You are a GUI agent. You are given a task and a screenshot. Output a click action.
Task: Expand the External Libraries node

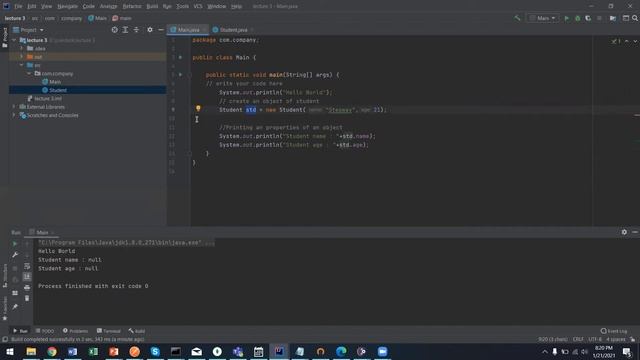(x=14, y=107)
